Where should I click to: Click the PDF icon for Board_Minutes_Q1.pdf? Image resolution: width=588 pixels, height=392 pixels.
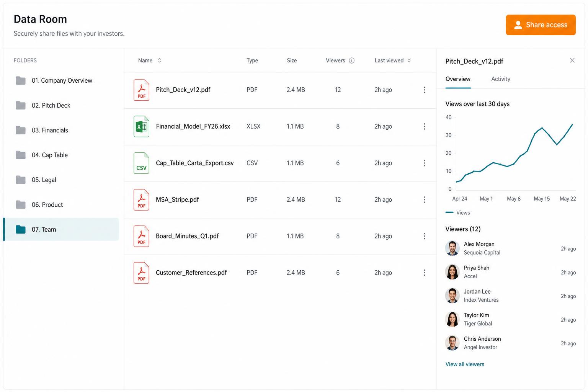pos(141,236)
